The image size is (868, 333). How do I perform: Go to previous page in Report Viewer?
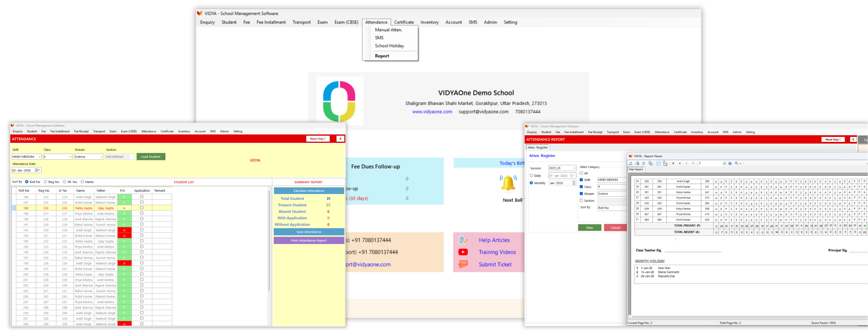[x=680, y=164]
